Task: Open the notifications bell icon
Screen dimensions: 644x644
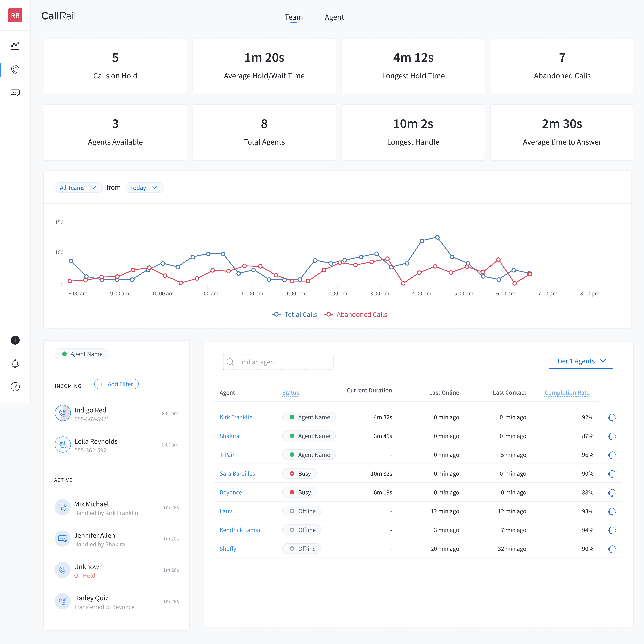Action: tap(15, 364)
